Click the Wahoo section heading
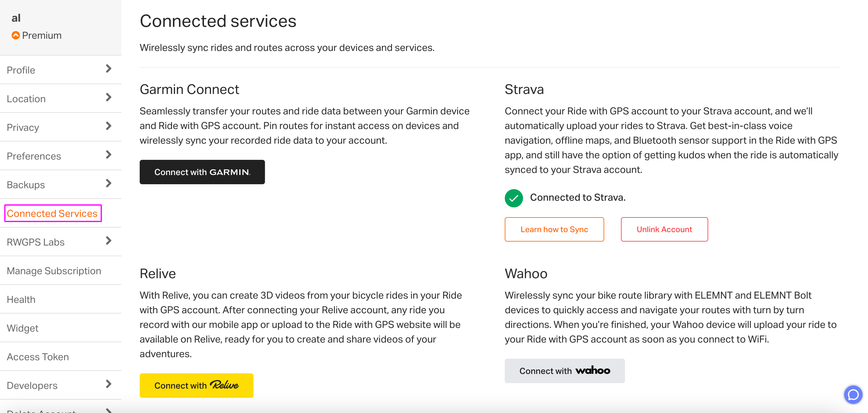Viewport: 868px width, 413px height. [526, 274]
